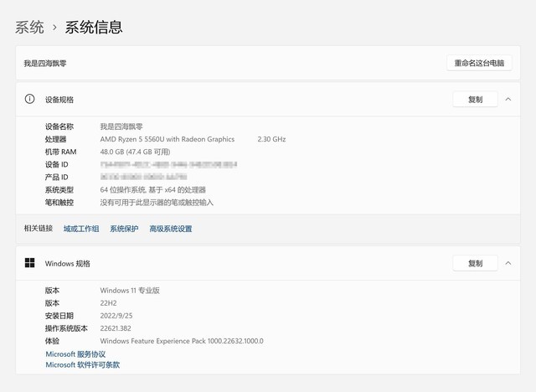Click the OS build 22621.382
Screen dimensions: 536x392
point(116,328)
